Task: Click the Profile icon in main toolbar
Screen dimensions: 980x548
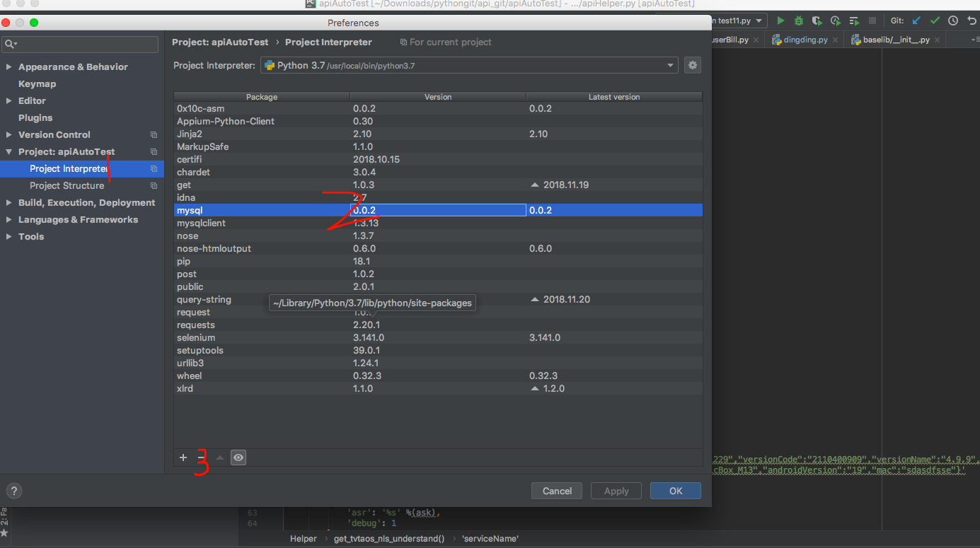Action: (x=836, y=21)
